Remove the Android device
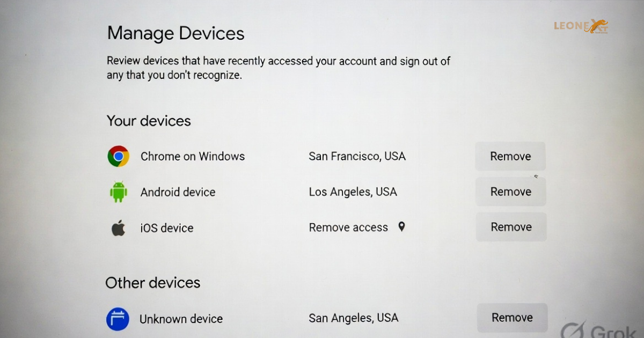Screen dimensions: 644x338 (x=511, y=192)
